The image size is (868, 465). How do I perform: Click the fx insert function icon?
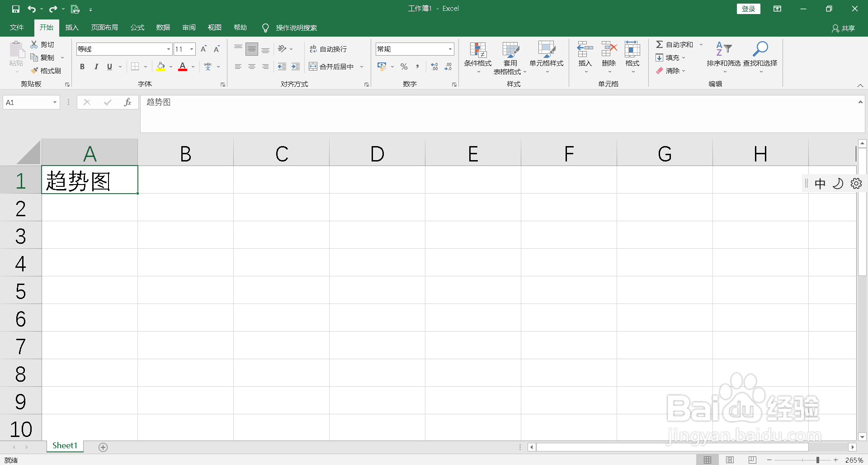point(127,102)
